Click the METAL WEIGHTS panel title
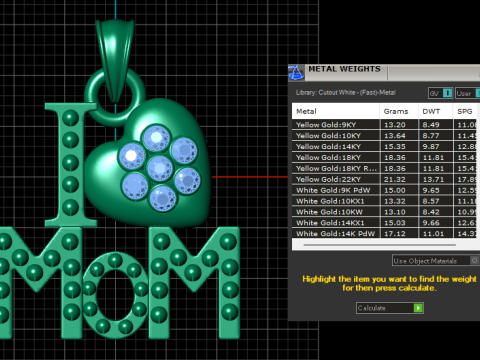 click(344, 69)
